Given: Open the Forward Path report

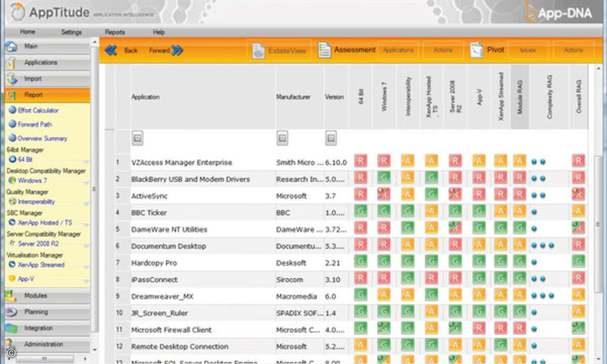Looking at the screenshot, I should point(30,124).
